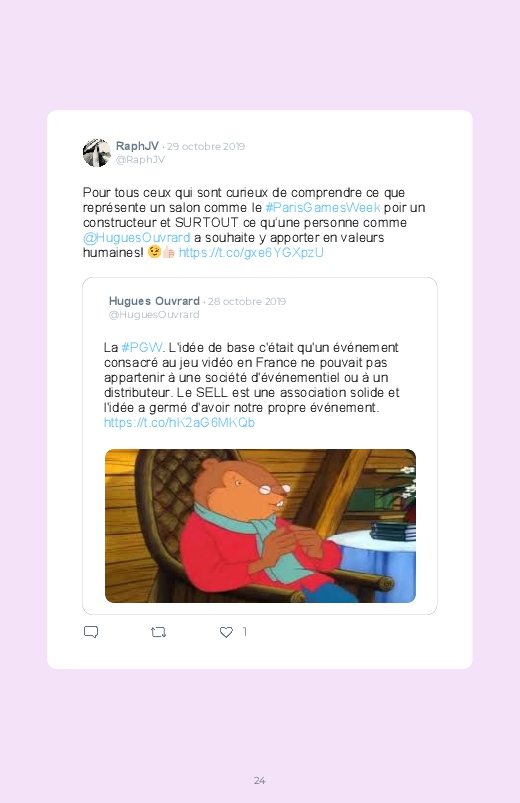The image size is (520, 803).
Task: Click the like count number 1
Action: [245, 632]
